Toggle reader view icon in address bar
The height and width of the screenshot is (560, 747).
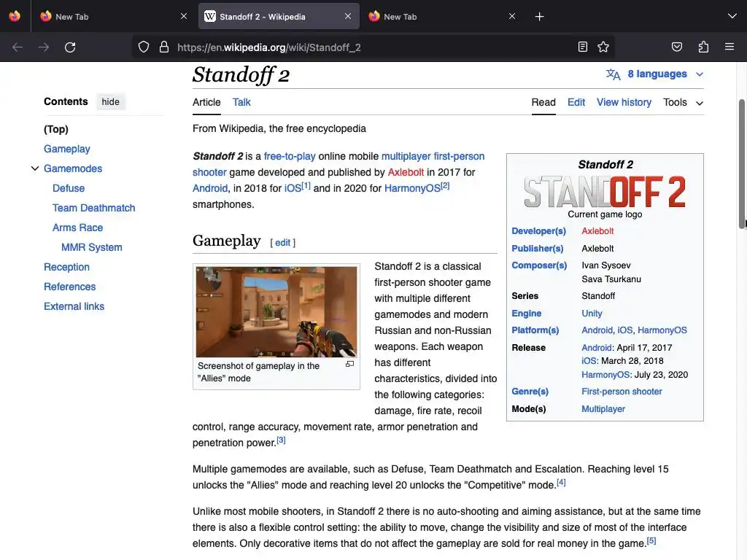click(583, 47)
